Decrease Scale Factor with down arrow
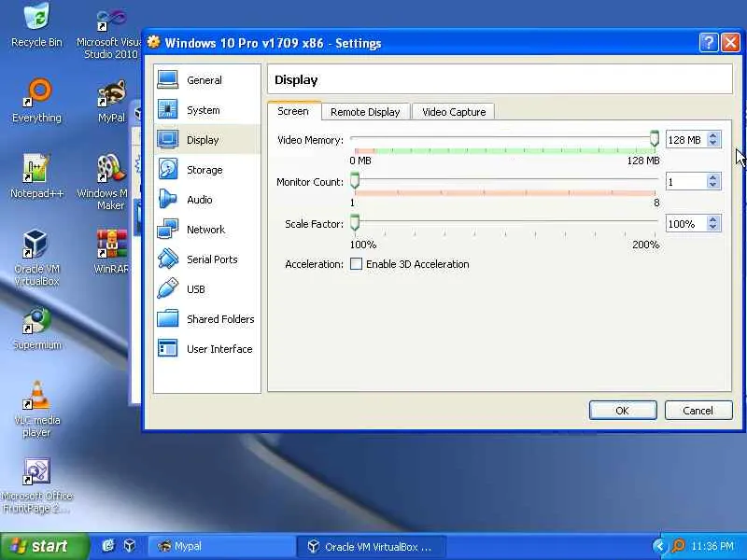The height and width of the screenshot is (560, 747). click(712, 227)
